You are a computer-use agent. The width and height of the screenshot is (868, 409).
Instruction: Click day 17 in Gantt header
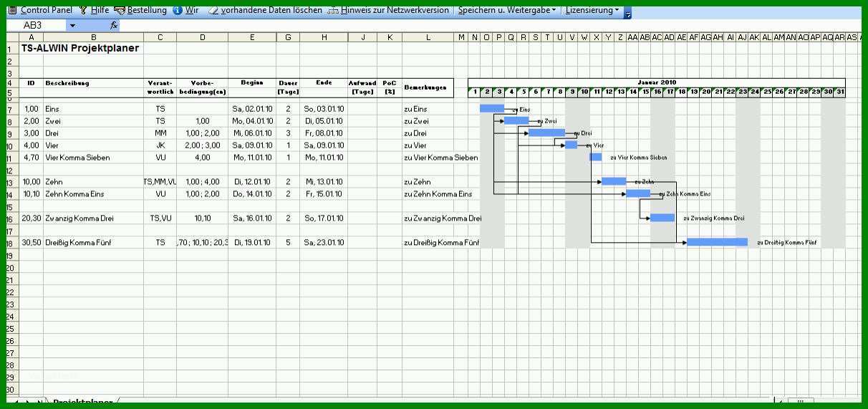tap(669, 92)
